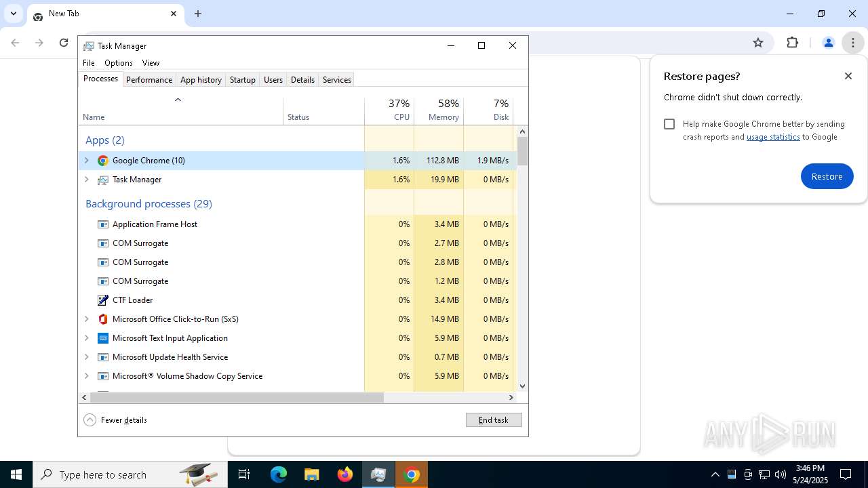This screenshot has width=868, height=488.
Task: Sort by the Status column header
Action: click(323, 110)
